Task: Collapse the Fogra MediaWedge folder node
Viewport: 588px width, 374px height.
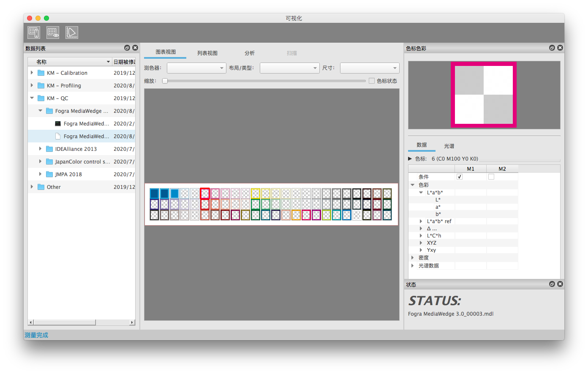Action: (x=40, y=111)
